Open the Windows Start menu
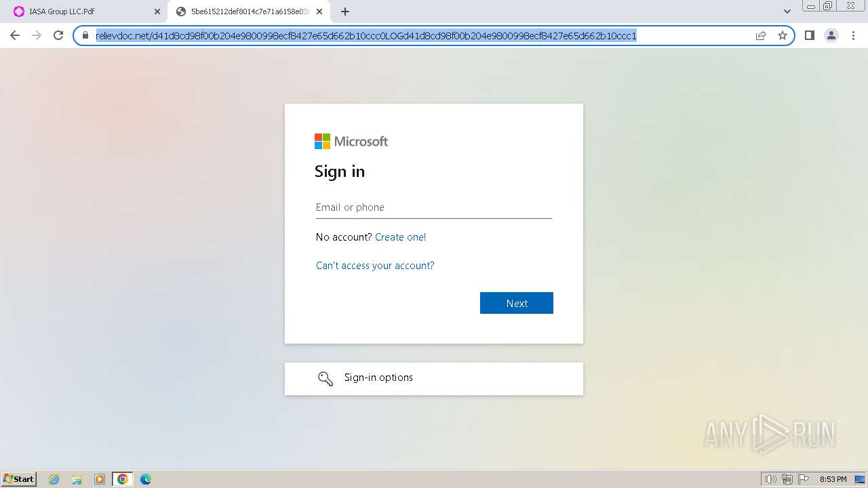Screen dimensions: 868x488 (x=18, y=479)
